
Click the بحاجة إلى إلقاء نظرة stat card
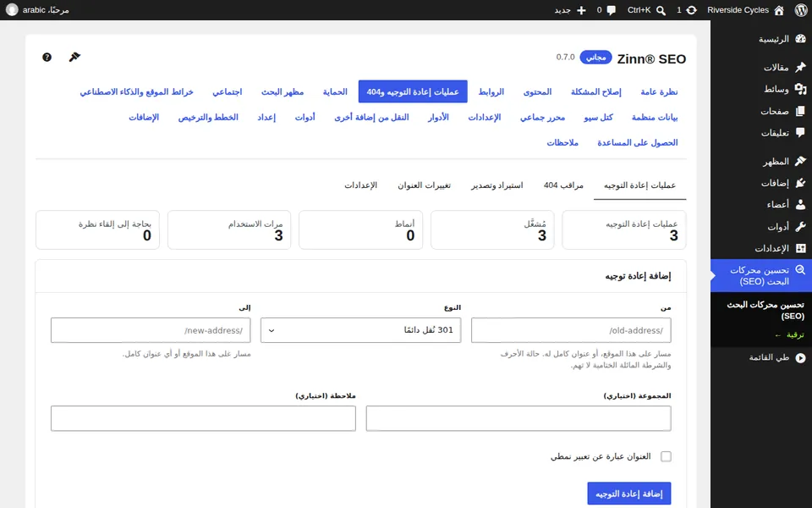click(98, 229)
